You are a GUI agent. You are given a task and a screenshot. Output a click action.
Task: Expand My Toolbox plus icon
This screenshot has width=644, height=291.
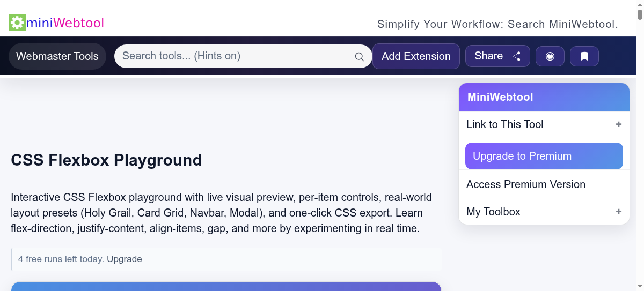[x=618, y=212]
